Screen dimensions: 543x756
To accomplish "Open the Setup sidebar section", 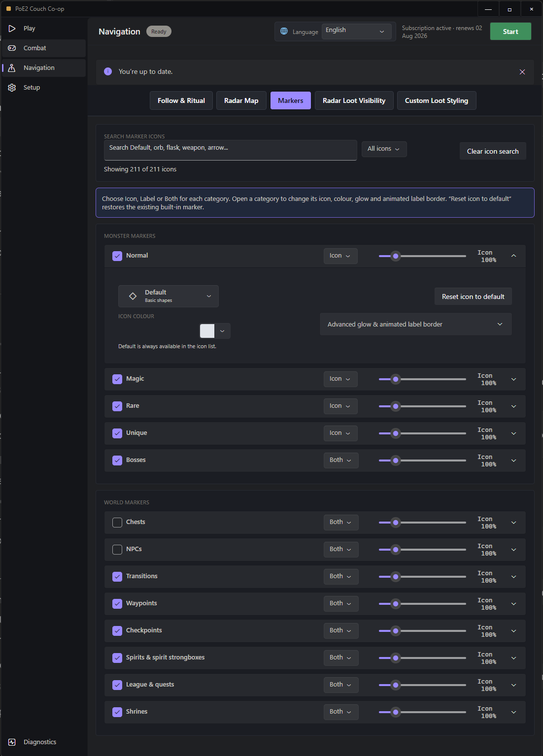I will pyautogui.click(x=44, y=88).
